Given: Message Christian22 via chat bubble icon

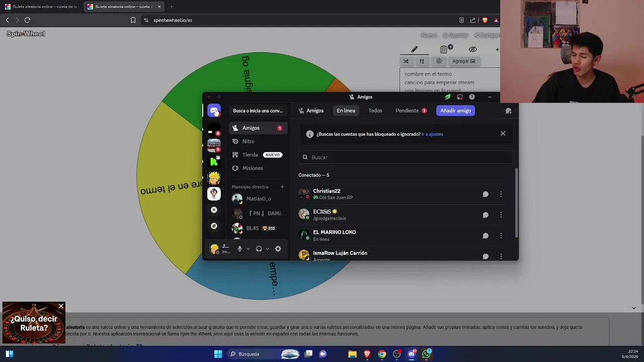Looking at the screenshot, I should pyautogui.click(x=486, y=194).
